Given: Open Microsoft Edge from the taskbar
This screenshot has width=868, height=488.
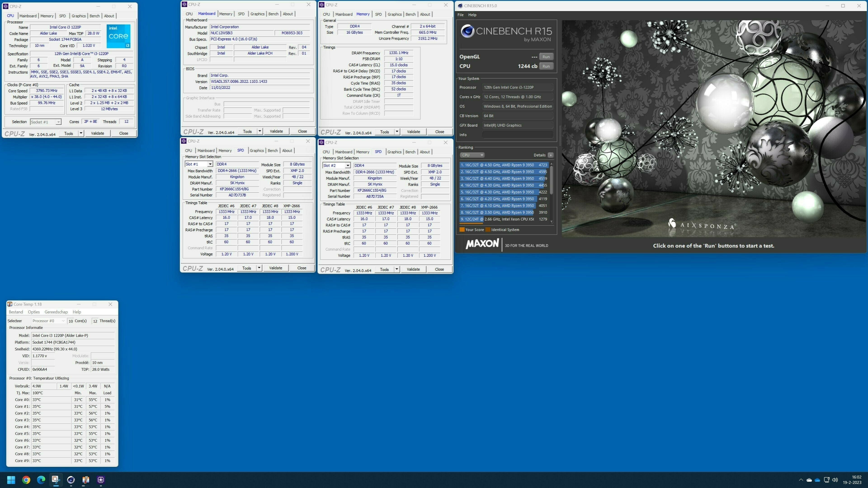Looking at the screenshot, I should [x=41, y=480].
